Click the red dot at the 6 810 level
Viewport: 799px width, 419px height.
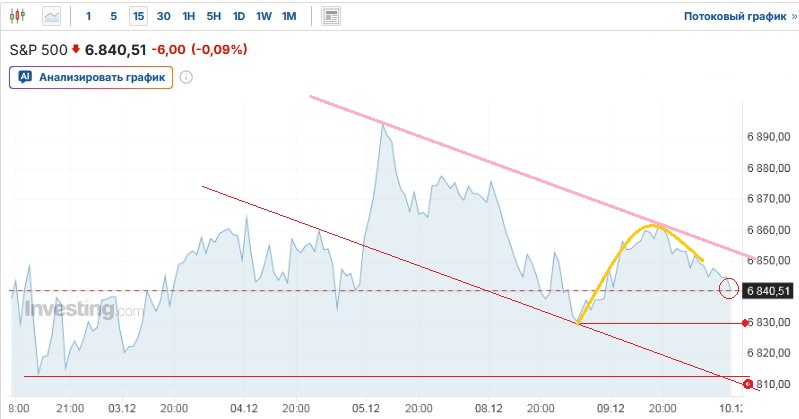(x=747, y=384)
